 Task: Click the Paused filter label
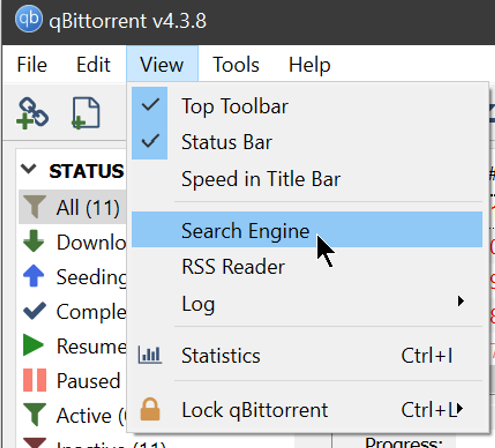click(88, 381)
